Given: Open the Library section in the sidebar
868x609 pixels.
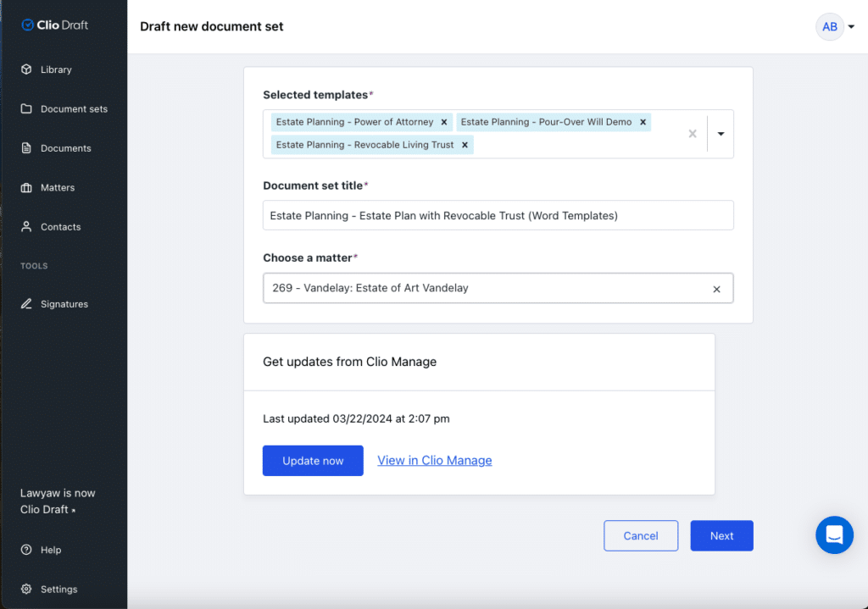Looking at the screenshot, I should click(x=56, y=69).
